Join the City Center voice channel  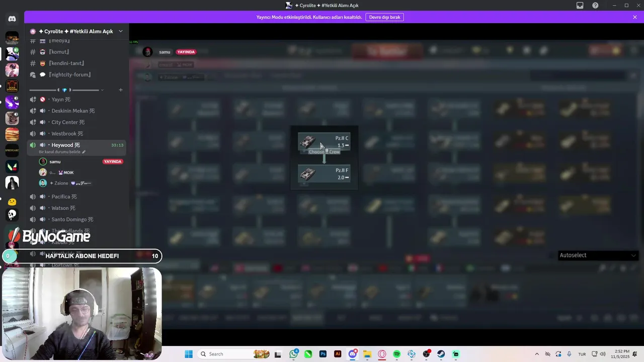(75, 122)
